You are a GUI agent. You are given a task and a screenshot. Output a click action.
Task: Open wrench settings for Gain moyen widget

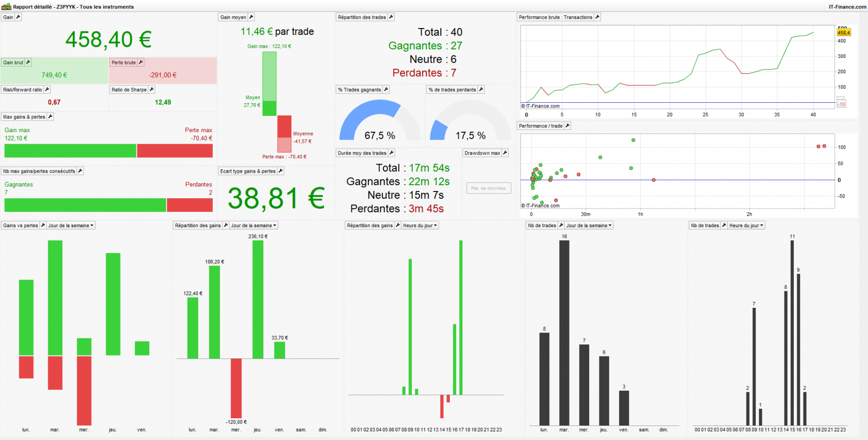click(x=251, y=17)
